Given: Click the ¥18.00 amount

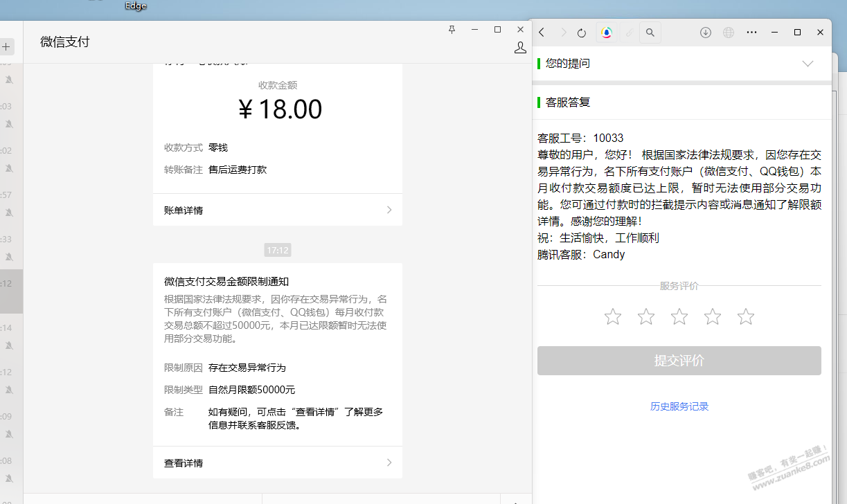Looking at the screenshot, I should point(280,109).
